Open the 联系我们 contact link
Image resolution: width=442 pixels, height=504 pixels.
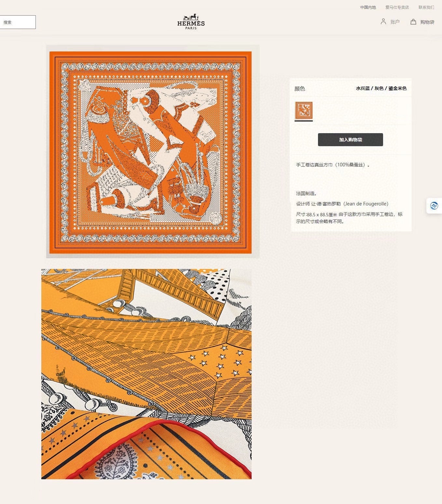point(426,7)
